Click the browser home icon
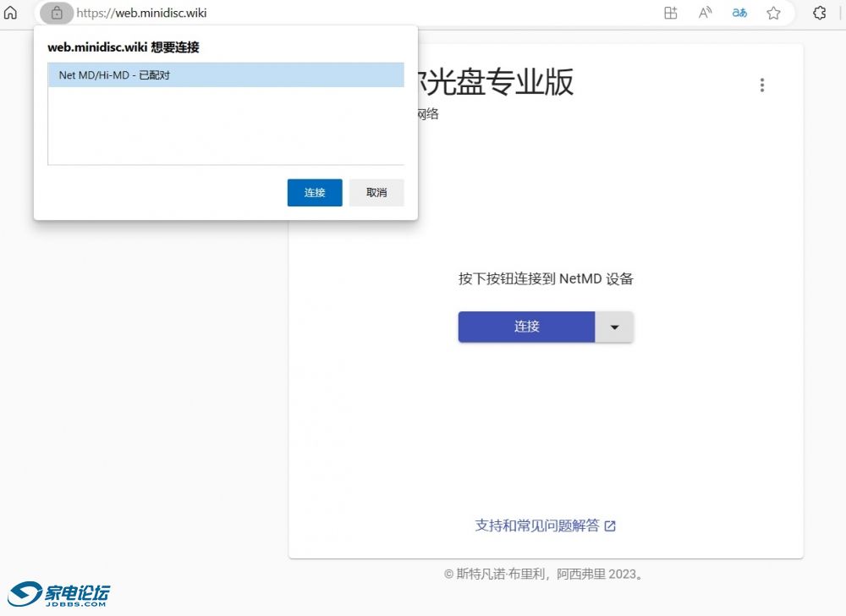Image resolution: width=846 pixels, height=616 pixels. pyautogui.click(x=11, y=13)
